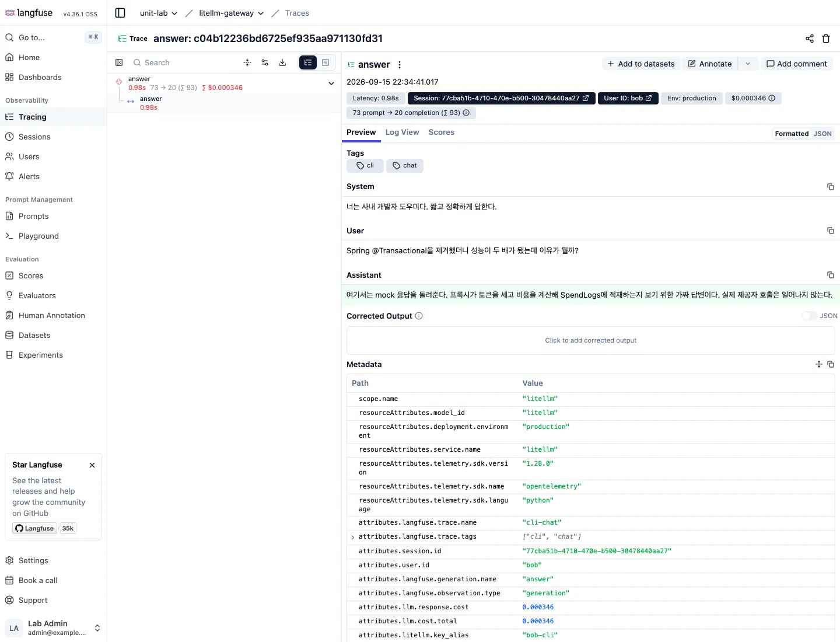Click the Add comment button
This screenshot has height=642, width=840.
[x=797, y=64]
